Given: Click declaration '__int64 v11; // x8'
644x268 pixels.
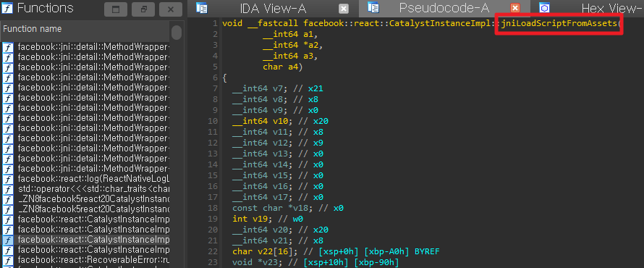Looking at the screenshot, I should (x=278, y=132).
